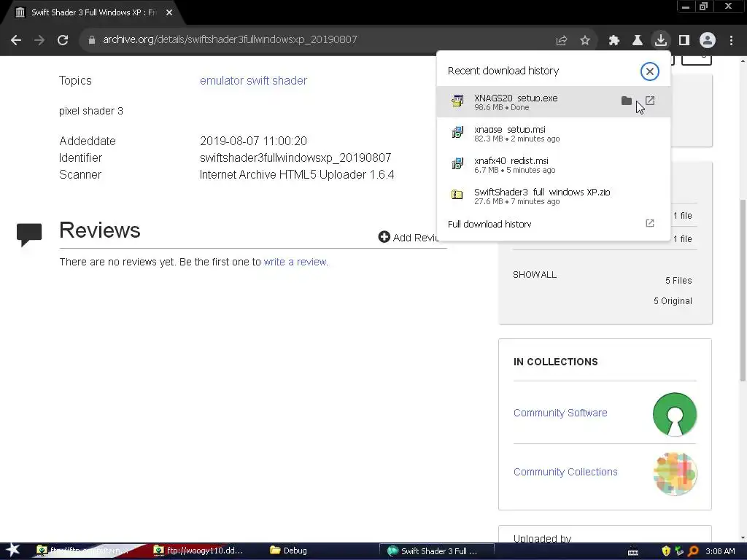Switch to the Debug folder taskbar item

(x=289, y=551)
